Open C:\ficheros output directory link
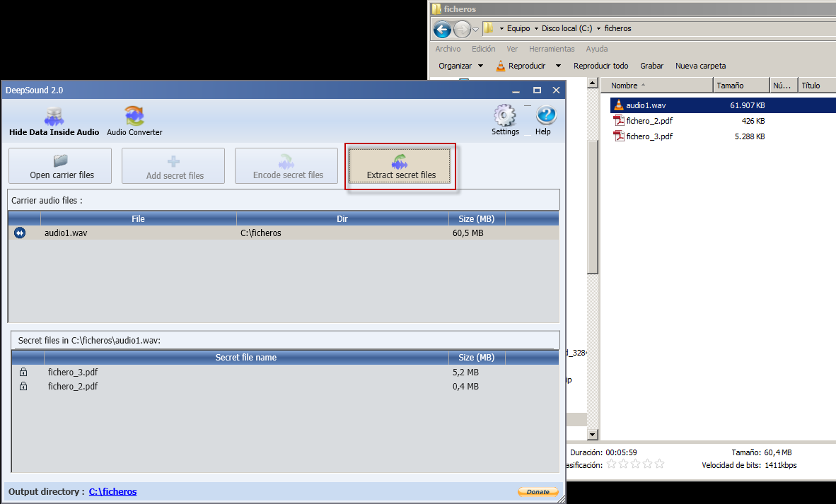836x504 pixels. coord(112,491)
